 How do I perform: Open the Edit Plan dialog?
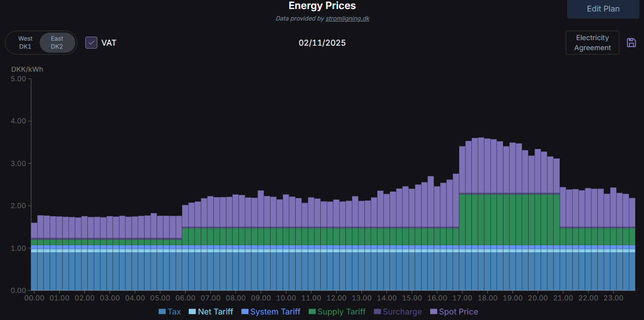[603, 9]
